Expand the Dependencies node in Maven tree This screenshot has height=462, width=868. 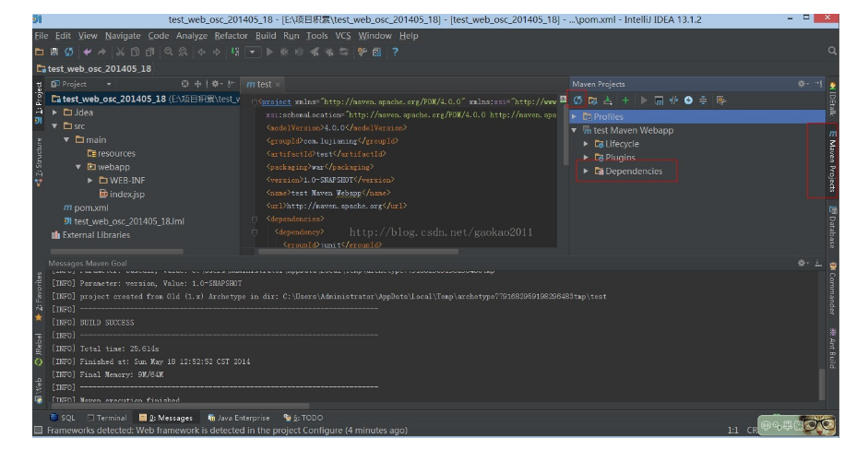586,172
